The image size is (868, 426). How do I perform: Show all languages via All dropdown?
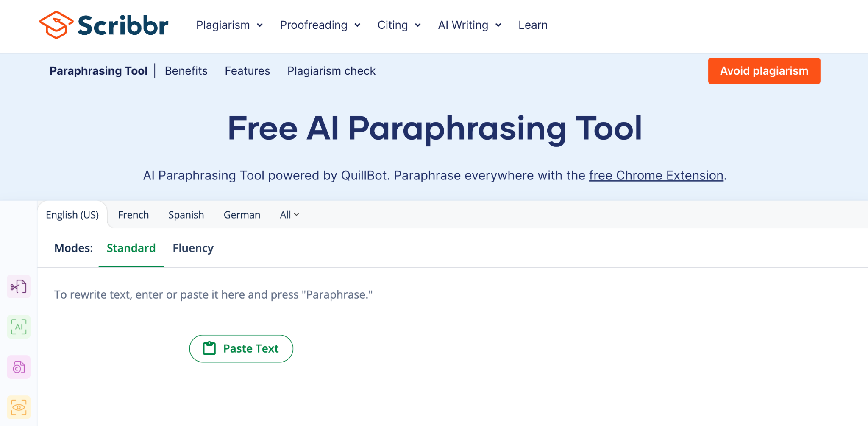click(x=289, y=215)
